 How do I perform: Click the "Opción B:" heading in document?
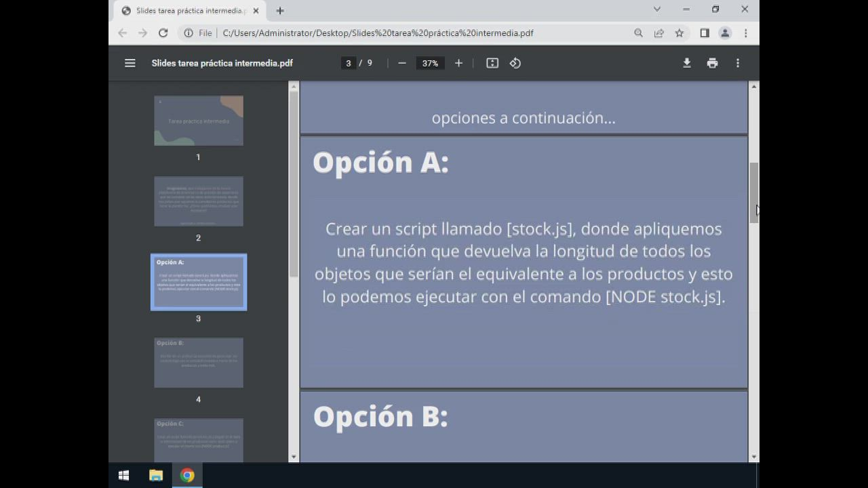tap(380, 416)
